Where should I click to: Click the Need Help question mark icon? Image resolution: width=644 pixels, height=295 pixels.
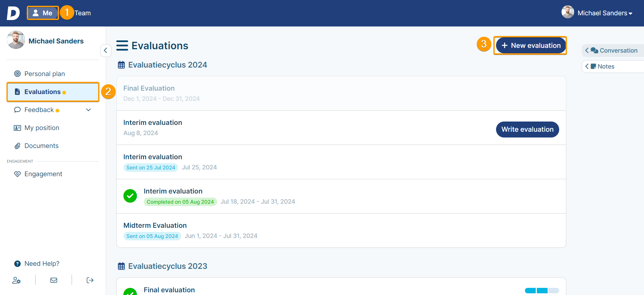tap(17, 264)
